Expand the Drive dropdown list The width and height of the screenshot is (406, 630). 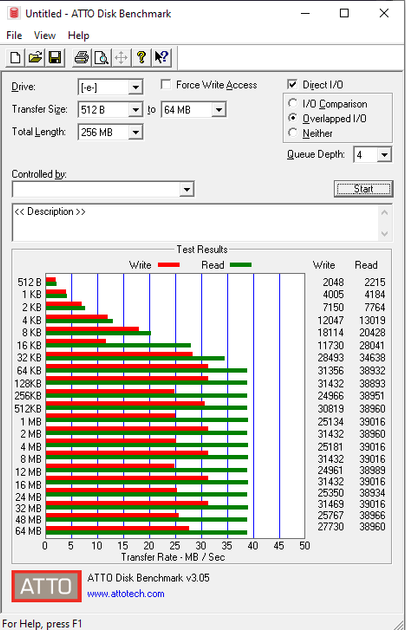coord(135,87)
